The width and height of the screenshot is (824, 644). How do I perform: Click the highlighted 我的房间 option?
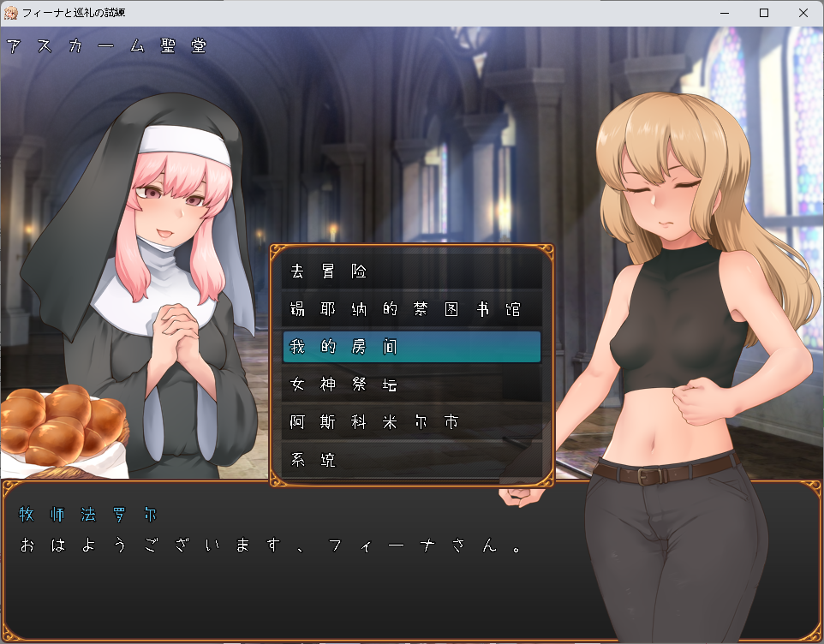coord(411,347)
